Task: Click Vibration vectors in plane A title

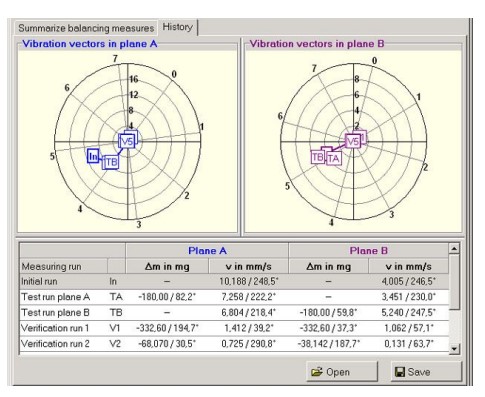Action: (x=89, y=44)
